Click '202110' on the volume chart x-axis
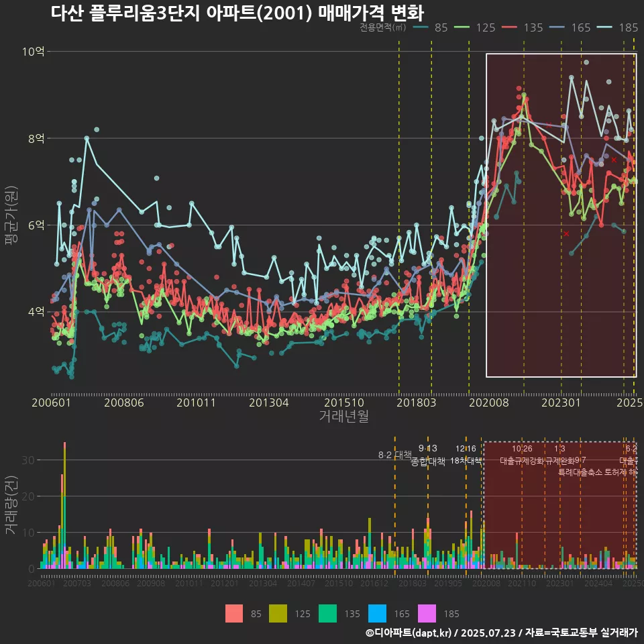This screenshot has width=644, height=644. click(x=522, y=583)
